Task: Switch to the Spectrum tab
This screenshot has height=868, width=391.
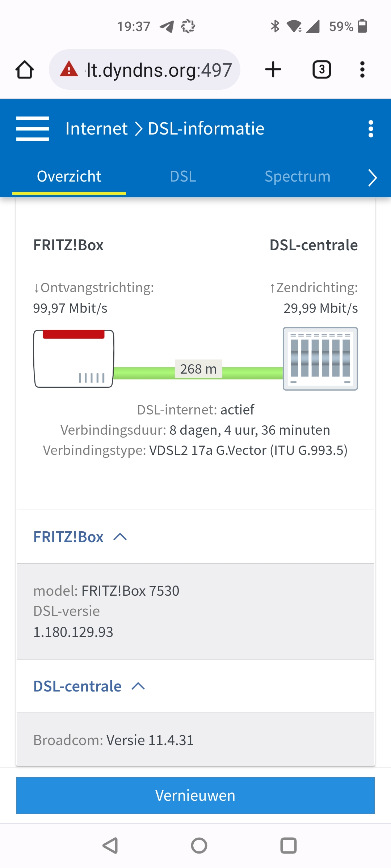Action: point(297,177)
